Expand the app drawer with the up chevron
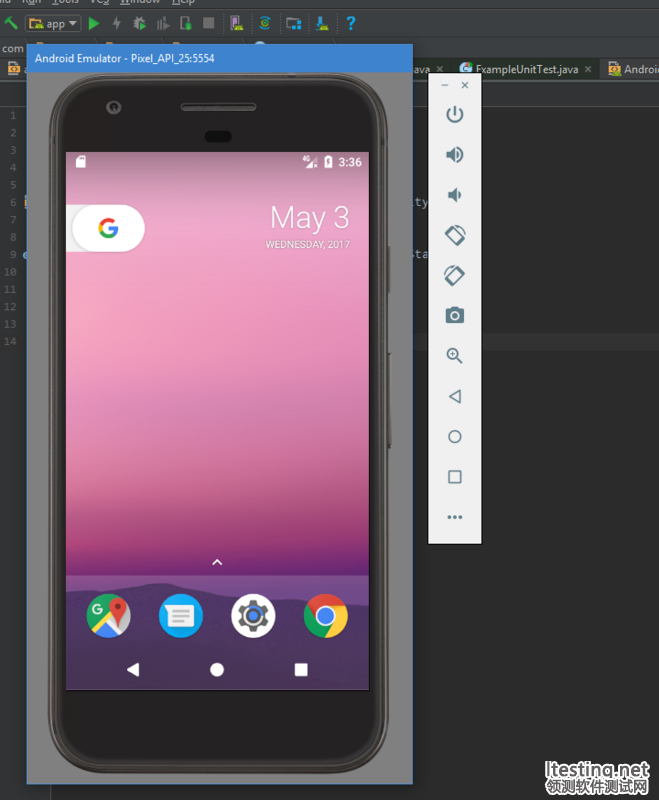The height and width of the screenshot is (800, 659). click(217, 562)
